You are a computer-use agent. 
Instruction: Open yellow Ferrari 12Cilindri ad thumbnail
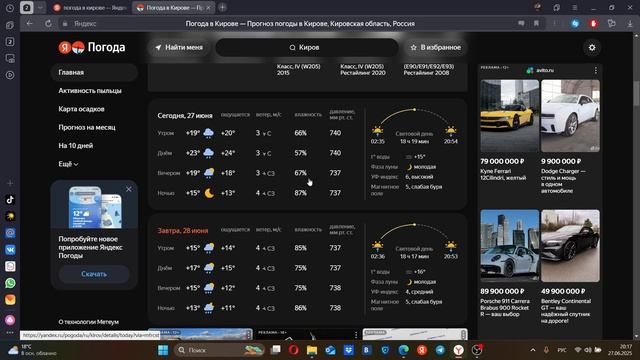pos(509,116)
